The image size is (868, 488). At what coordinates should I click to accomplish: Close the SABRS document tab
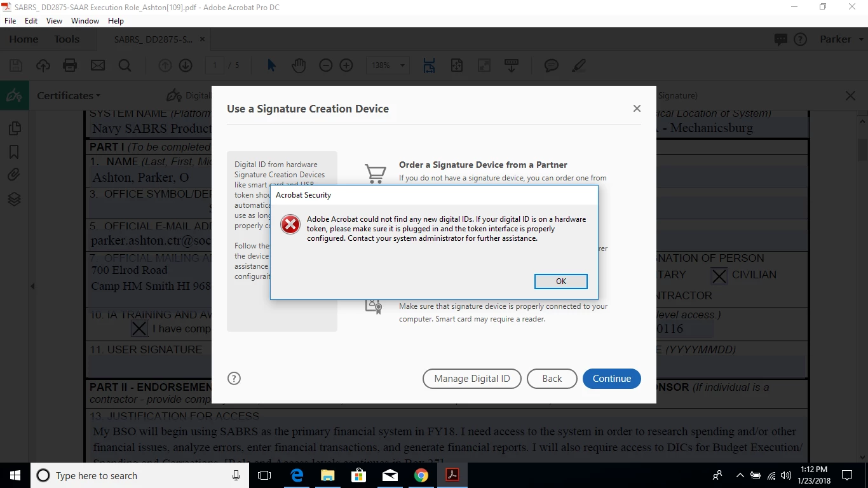pos(203,39)
